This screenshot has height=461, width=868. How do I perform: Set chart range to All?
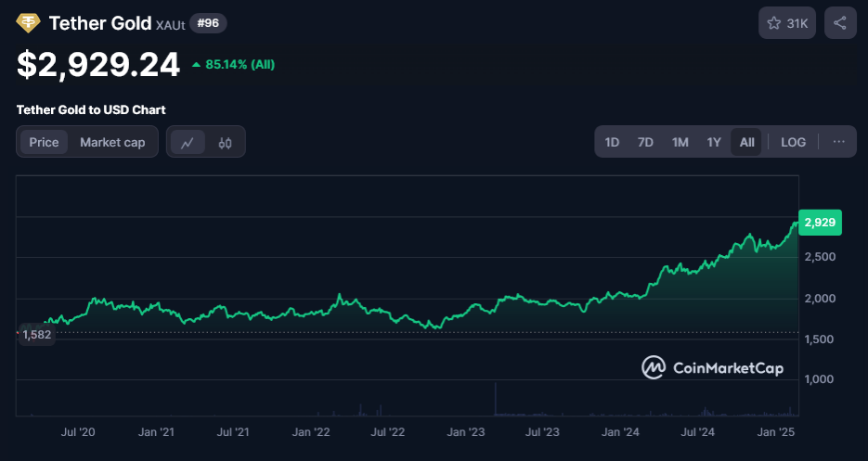pos(746,142)
